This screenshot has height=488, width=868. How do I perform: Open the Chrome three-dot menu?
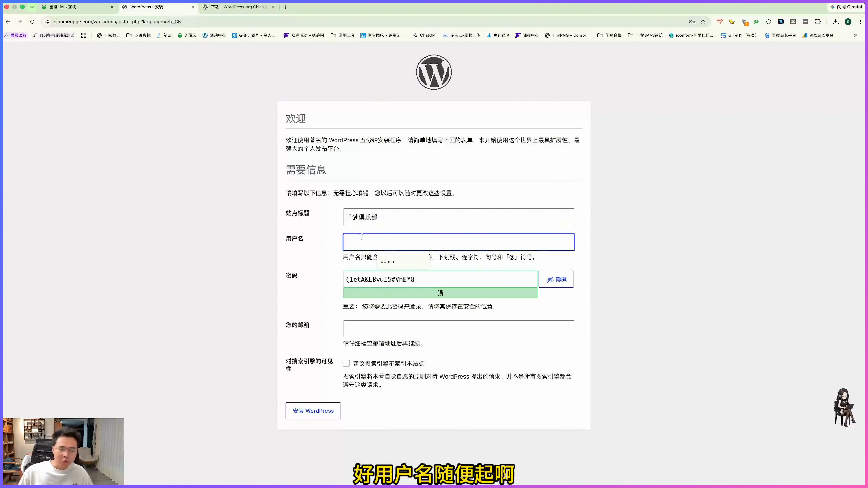pyautogui.click(x=860, y=22)
